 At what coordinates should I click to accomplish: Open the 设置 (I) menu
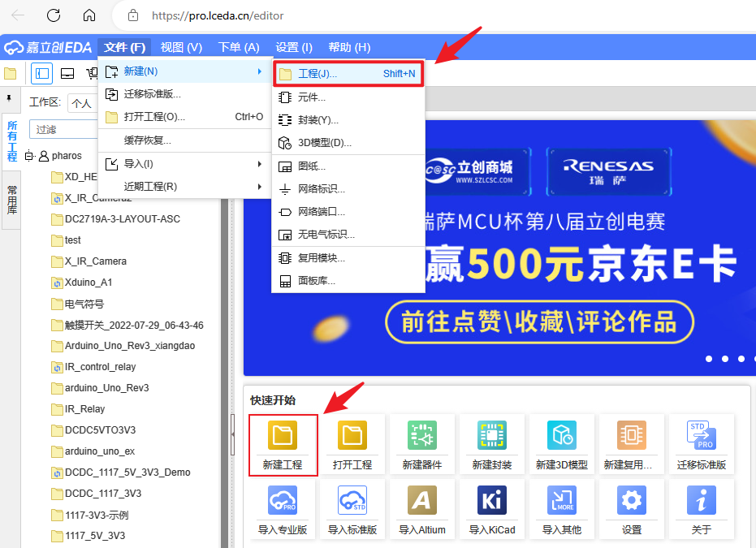click(x=294, y=47)
